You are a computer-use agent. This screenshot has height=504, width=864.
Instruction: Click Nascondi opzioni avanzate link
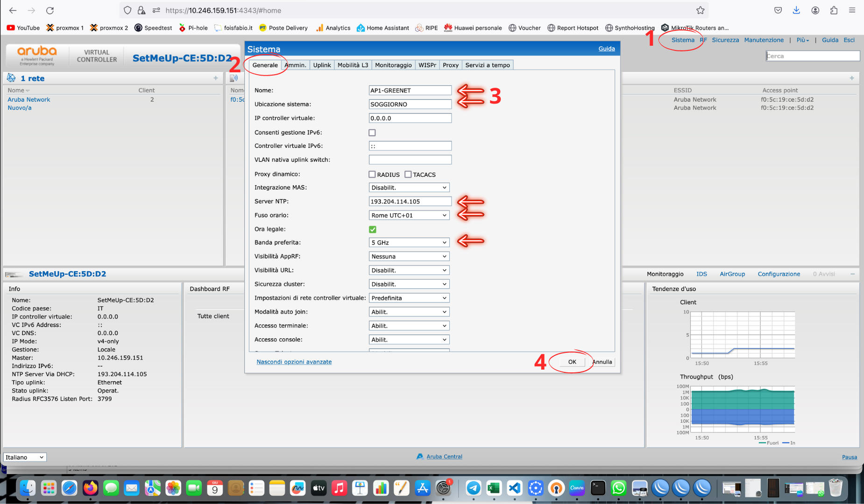[294, 362]
